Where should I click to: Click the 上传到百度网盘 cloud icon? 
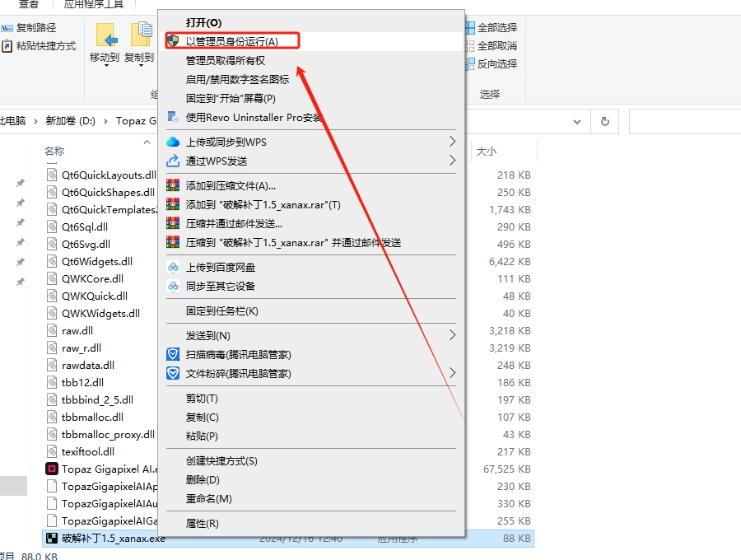pyautogui.click(x=173, y=267)
